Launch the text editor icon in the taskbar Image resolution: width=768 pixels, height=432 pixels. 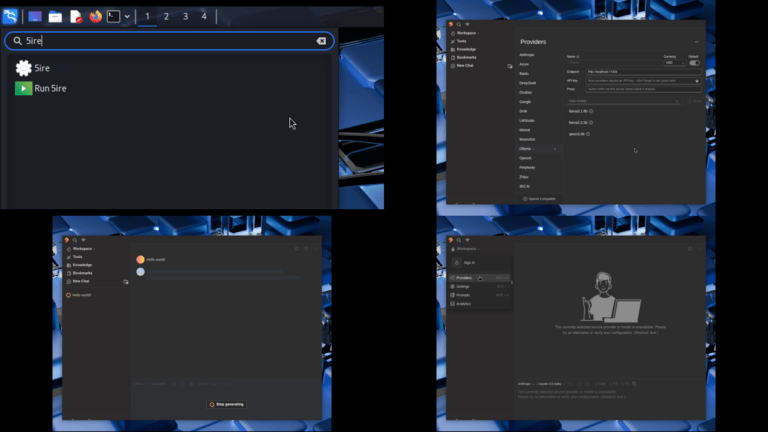tap(75, 17)
